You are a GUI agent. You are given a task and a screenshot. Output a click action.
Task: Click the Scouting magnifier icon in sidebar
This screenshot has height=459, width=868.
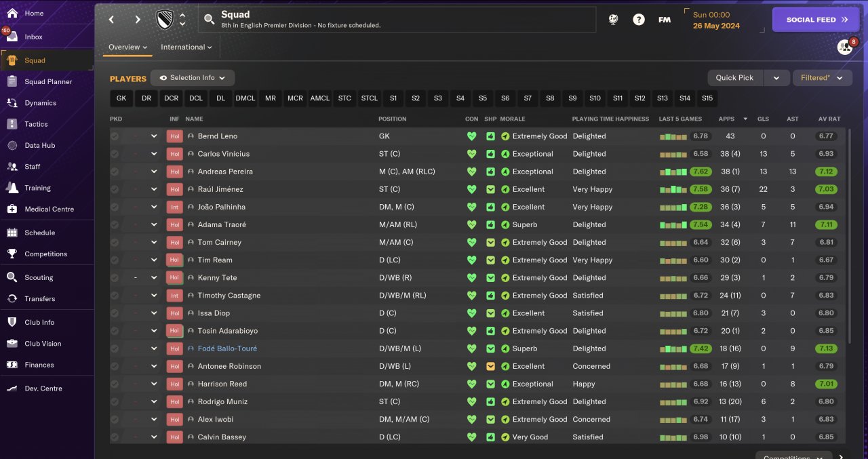12,277
